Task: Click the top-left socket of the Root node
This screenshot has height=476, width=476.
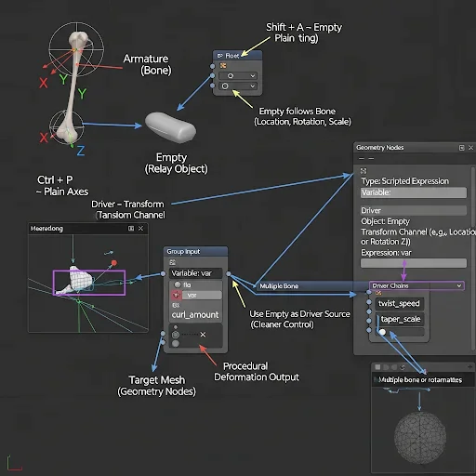Action: pos(212,66)
